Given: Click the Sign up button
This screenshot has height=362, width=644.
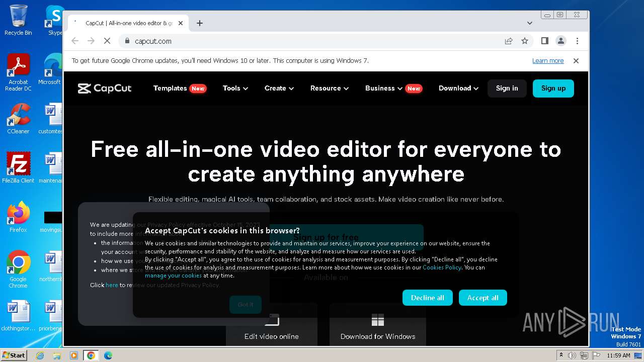Looking at the screenshot, I should coord(553,88).
